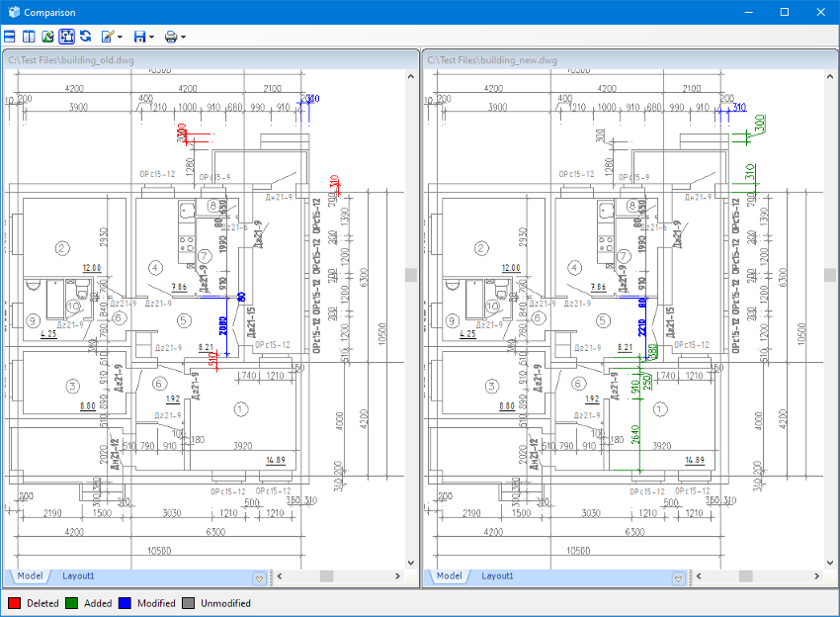
Task: Click down scroll arrow in building_old pane
Action: pos(411,563)
